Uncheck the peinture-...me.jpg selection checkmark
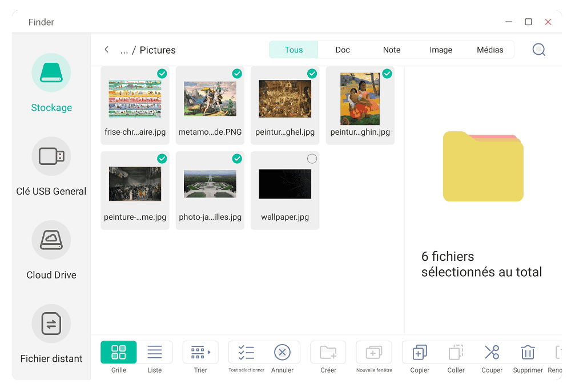The height and width of the screenshot is (392, 571). tap(162, 159)
